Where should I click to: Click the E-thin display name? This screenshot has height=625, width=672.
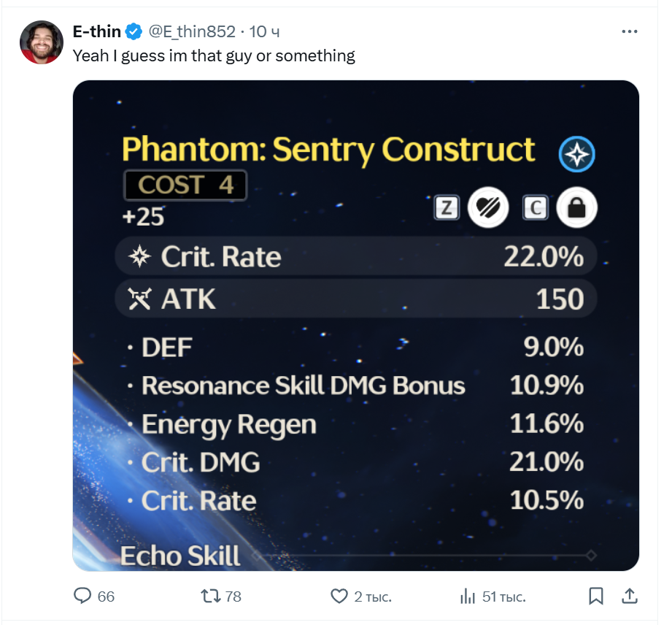[97, 31]
